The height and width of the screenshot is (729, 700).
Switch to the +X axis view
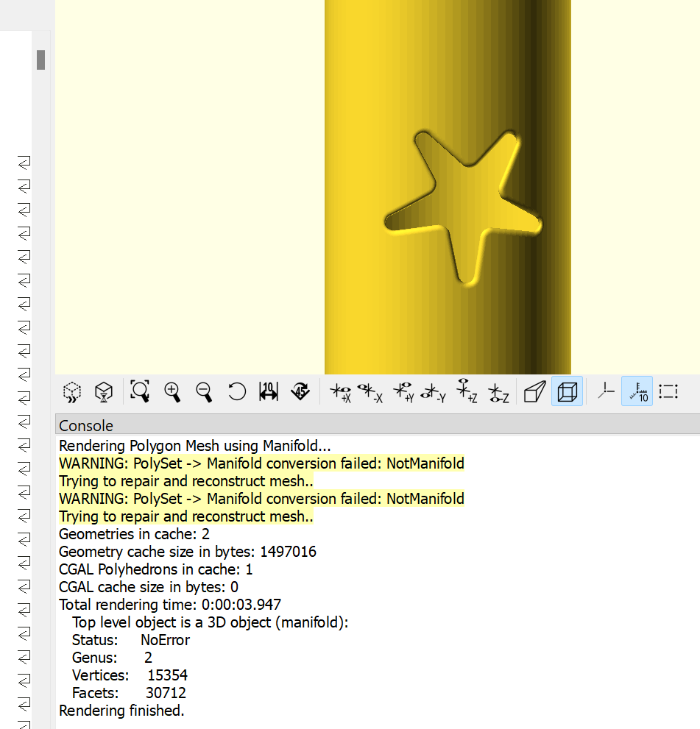[x=340, y=391]
